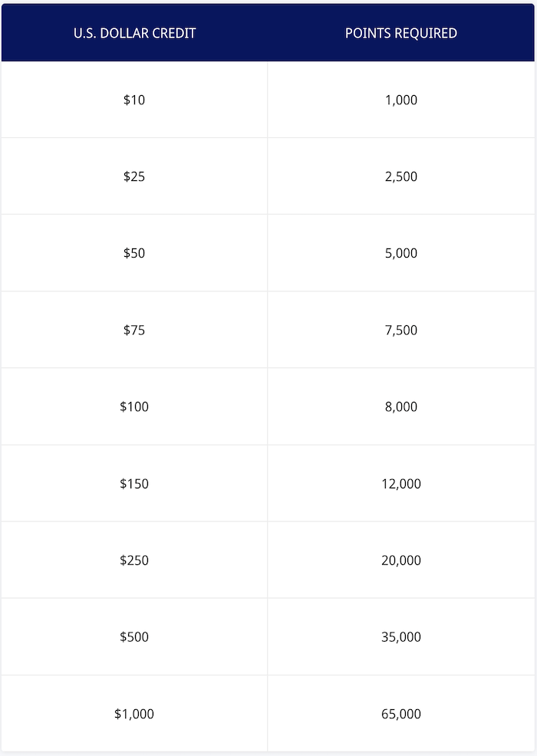Select the $1,000 credit cell

134,714
